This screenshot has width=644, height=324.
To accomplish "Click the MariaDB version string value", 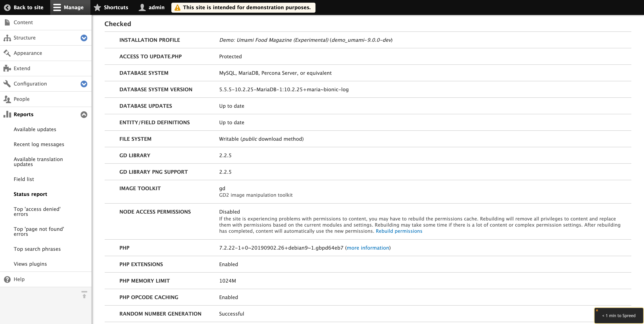I will pos(284,90).
